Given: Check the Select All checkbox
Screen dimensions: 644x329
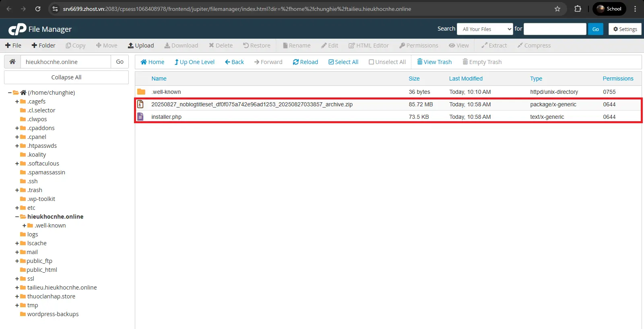Looking at the screenshot, I should coord(331,62).
